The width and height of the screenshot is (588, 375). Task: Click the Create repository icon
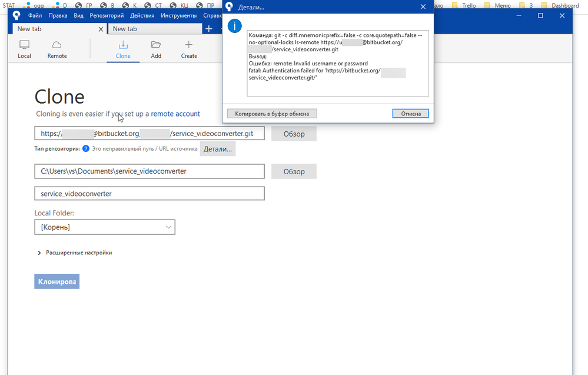189,49
